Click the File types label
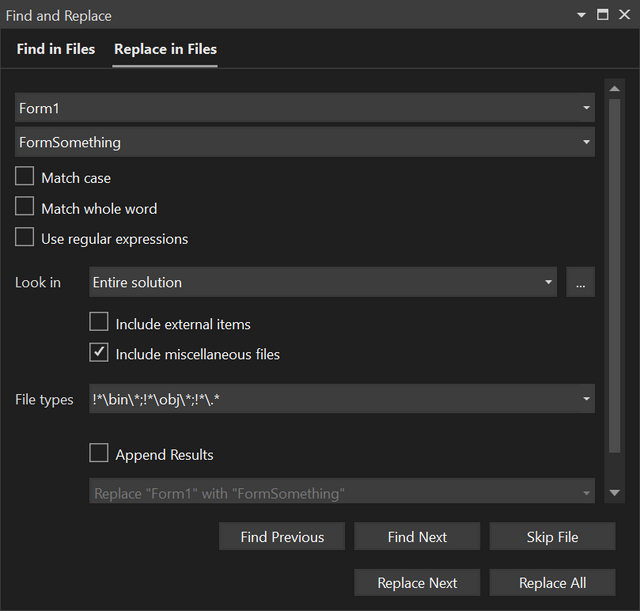This screenshot has height=611, width=640. 44,400
